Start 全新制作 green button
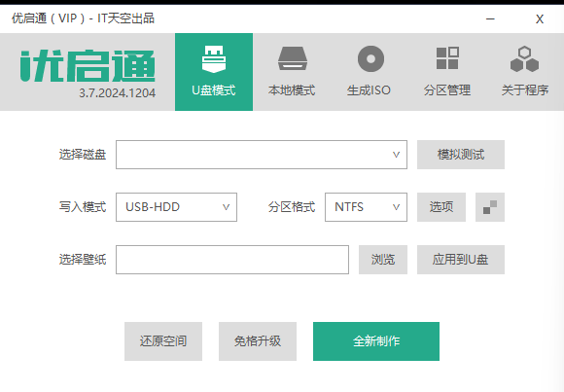 click(376, 341)
